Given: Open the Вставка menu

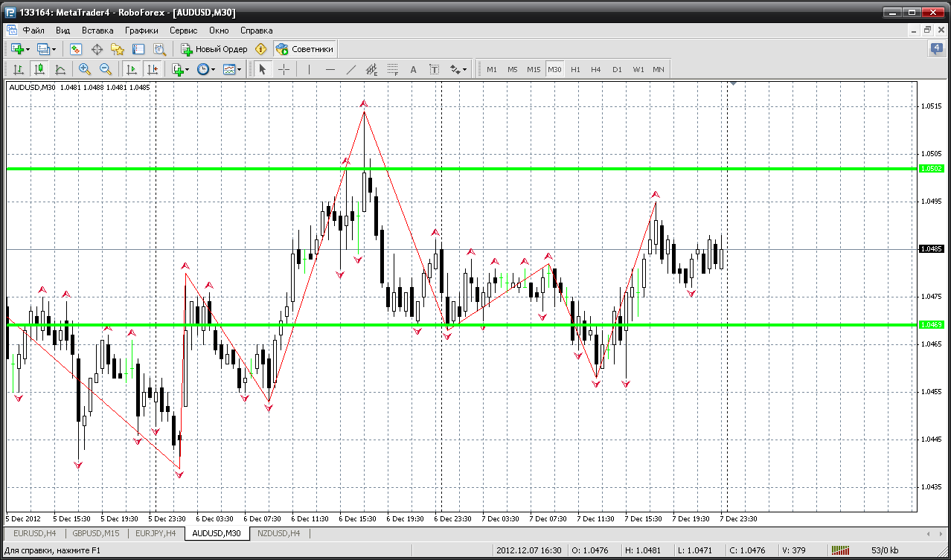Looking at the screenshot, I should coord(97,30).
